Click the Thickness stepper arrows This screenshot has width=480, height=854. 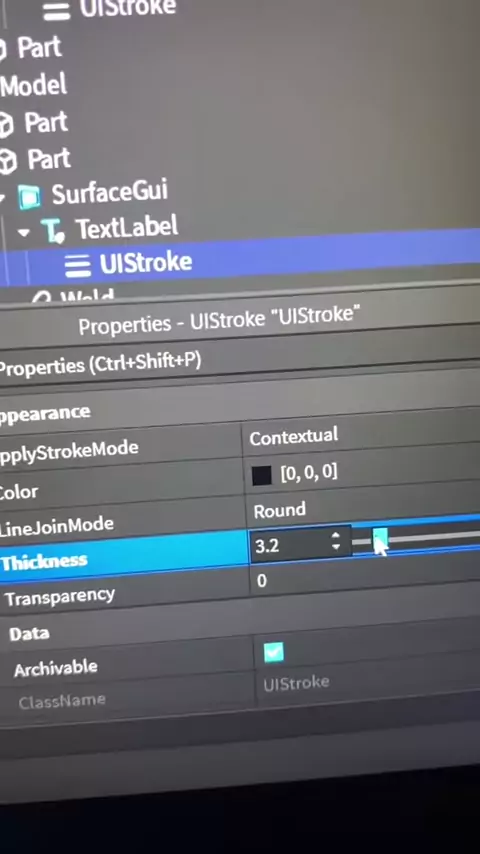point(336,541)
